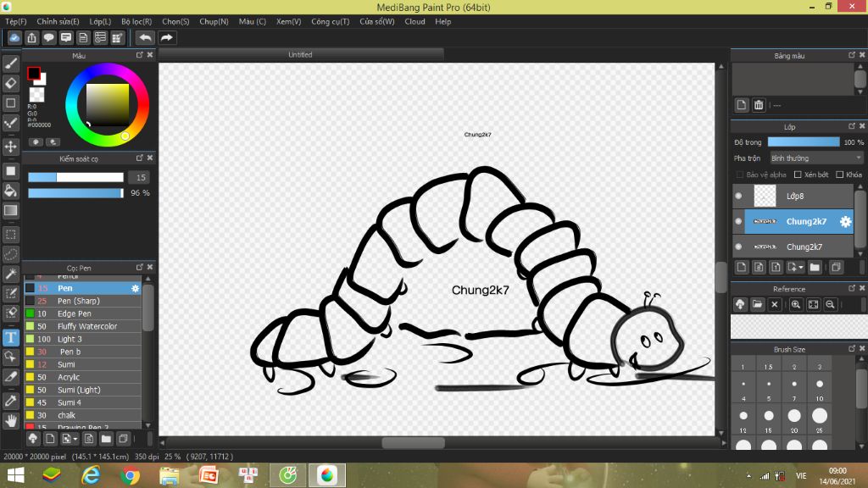The height and width of the screenshot is (488, 868).
Task: Click the export/share toolbar icon
Action: click(x=31, y=37)
